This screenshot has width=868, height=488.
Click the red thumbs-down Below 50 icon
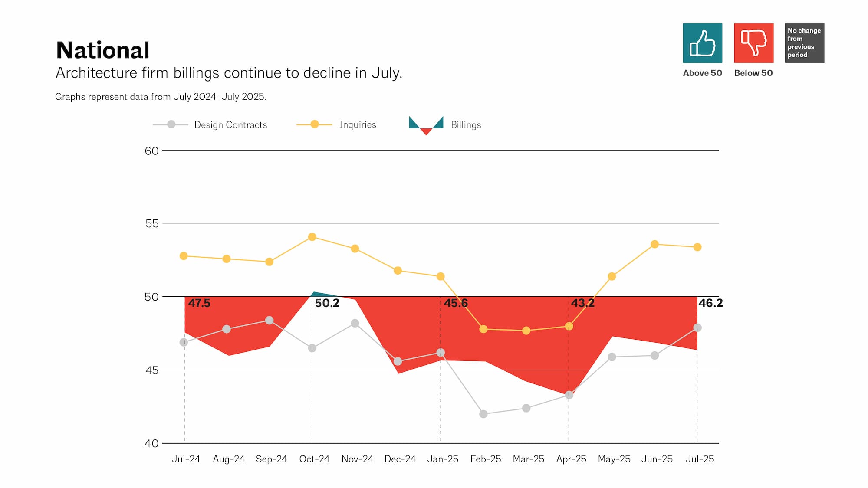coord(753,43)
